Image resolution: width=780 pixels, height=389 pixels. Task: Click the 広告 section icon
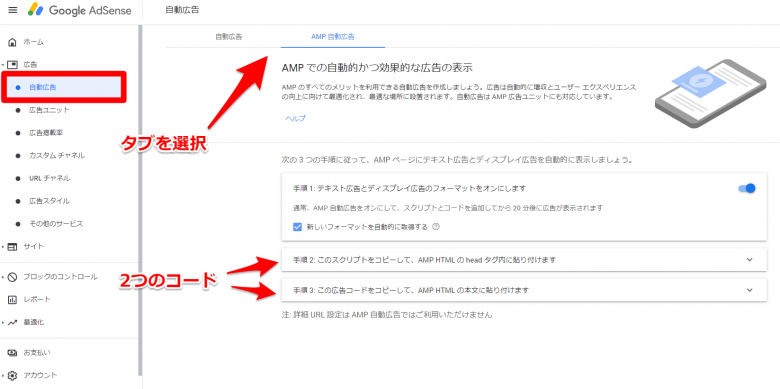pyautogui.click(x=13, y=65)
